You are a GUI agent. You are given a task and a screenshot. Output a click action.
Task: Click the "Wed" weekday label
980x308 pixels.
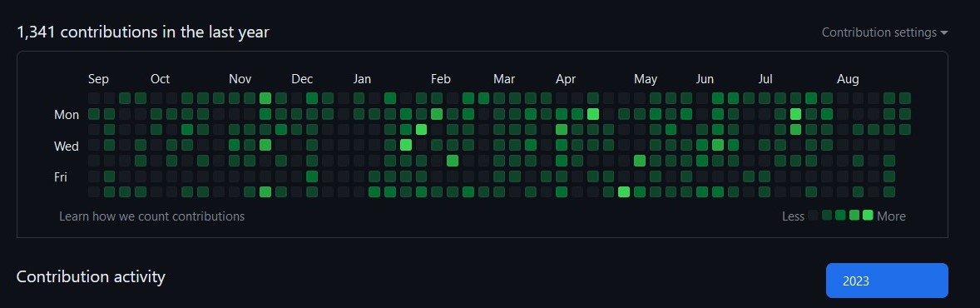pyautogui.click(x=67, y=146)
